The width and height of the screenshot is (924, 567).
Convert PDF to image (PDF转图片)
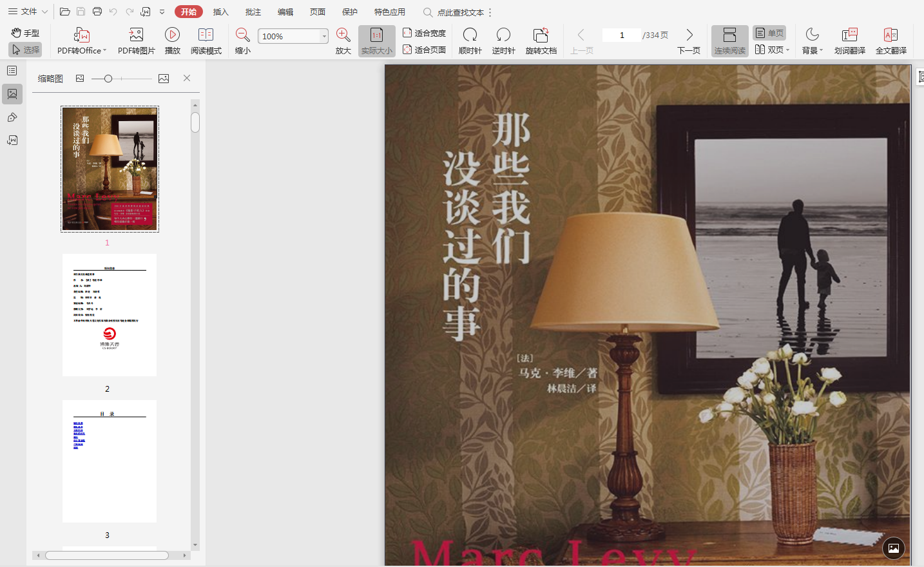coord(137,41)
